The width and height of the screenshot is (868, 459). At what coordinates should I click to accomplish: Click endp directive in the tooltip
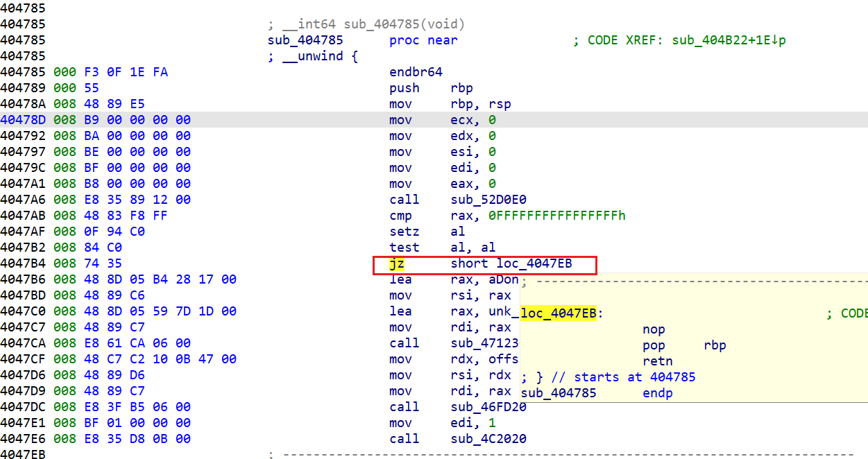pyautogui.click(x=658, y=393)
